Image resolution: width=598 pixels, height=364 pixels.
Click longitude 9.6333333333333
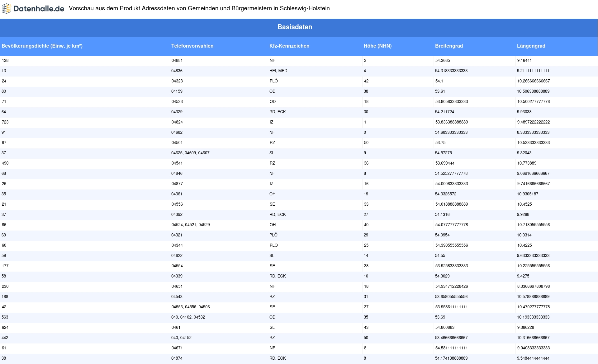(533, 256)
